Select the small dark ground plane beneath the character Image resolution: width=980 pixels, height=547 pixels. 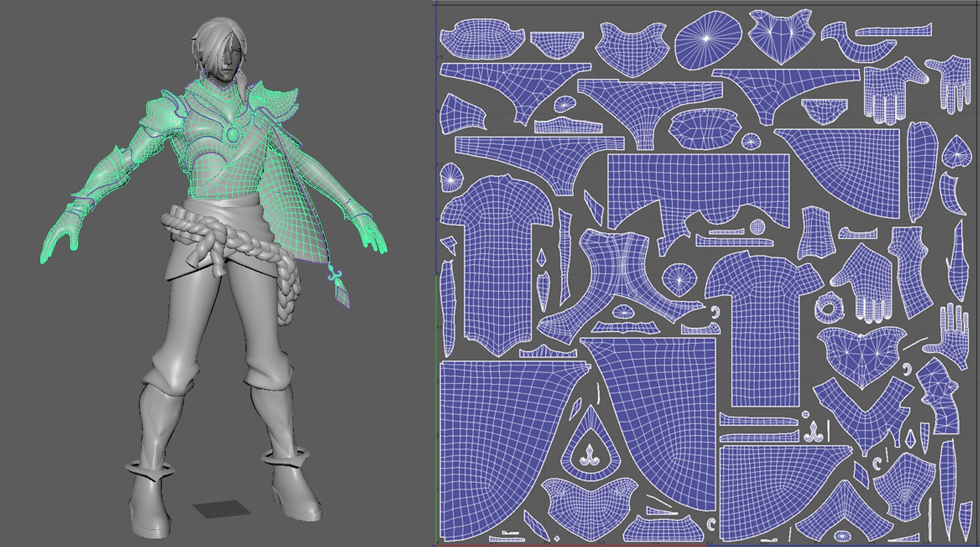223,509
